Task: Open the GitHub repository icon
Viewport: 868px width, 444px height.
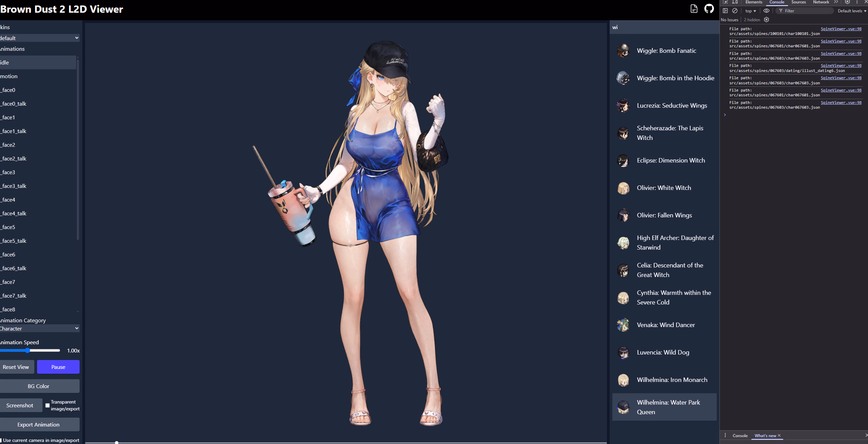Action: pos(709,9)
